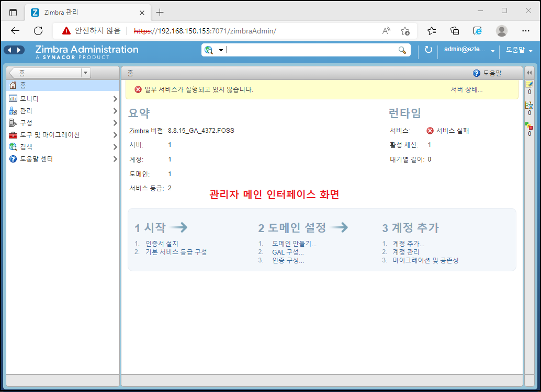Expand the 도움말 센터 chevron arrow
The width and height of the screenshot is (541, 392).
coord(115,159)
